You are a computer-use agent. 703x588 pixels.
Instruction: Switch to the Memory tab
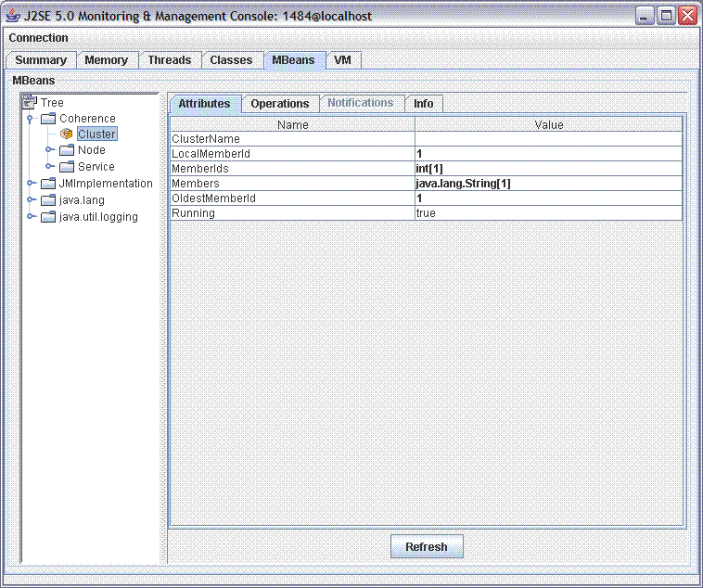click(x=107, y=60)
